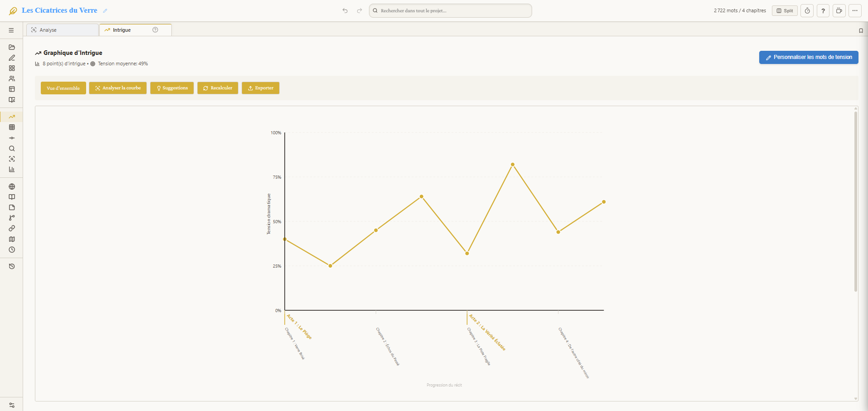The height and width of the screenshot is (411, 868).
Task: Click the coffee cup icon
Action: click(x=839, y=11)
